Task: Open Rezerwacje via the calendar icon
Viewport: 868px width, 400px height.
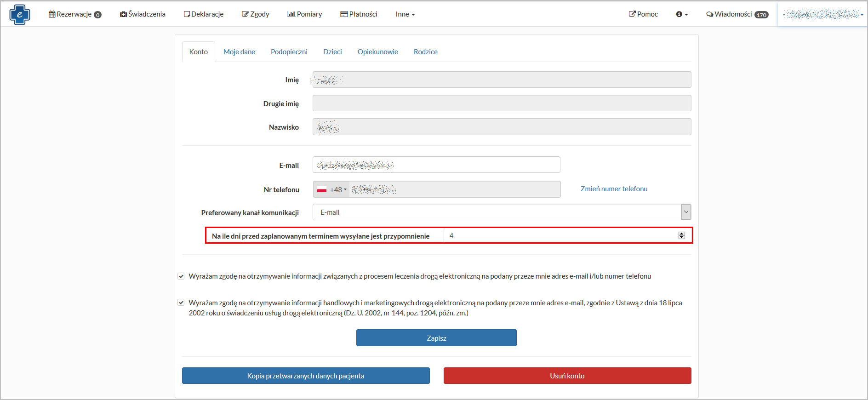Action: (x=52, y=14)
